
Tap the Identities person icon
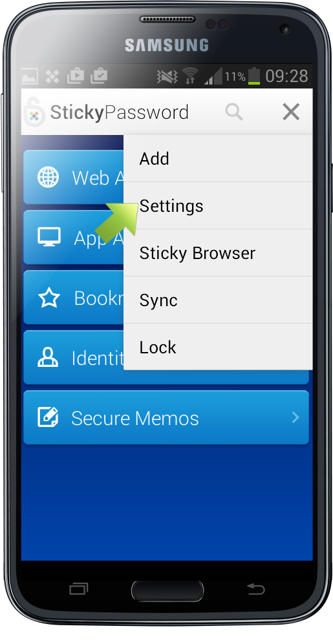click(48, 357)
